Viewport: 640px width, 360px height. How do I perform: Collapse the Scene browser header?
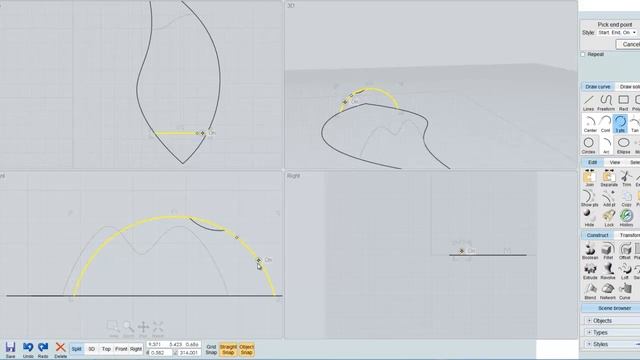pos(611,308)
